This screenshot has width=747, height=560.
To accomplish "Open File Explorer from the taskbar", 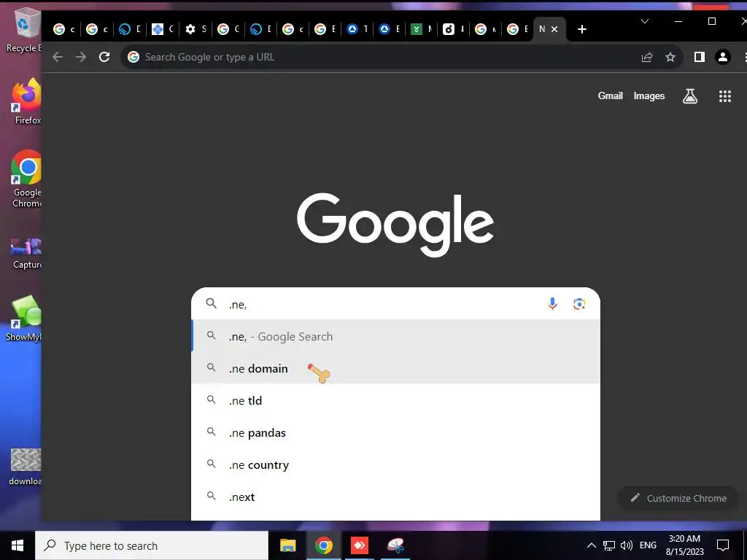I will pos(287,545).
